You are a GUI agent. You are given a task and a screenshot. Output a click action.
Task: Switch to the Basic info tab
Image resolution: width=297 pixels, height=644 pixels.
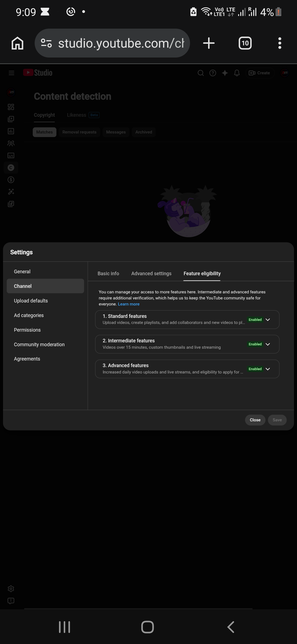(x=108, y=274)
